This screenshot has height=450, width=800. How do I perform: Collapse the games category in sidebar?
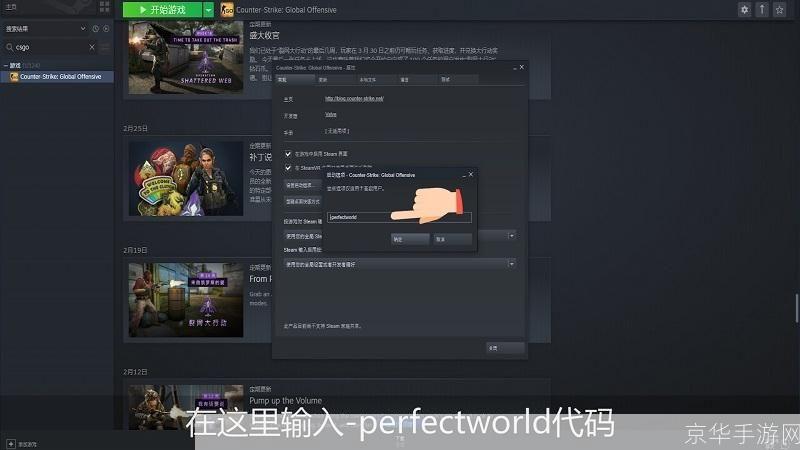coord(6,65)
